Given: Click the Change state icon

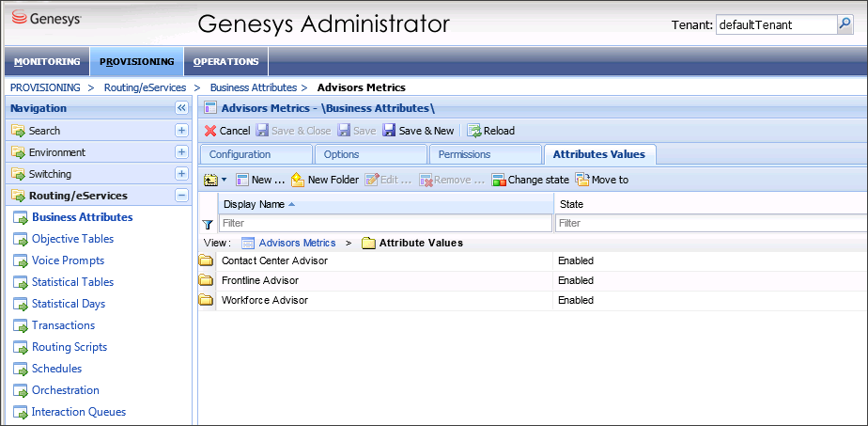Looking at the screenshot, I should click(499, 180).
